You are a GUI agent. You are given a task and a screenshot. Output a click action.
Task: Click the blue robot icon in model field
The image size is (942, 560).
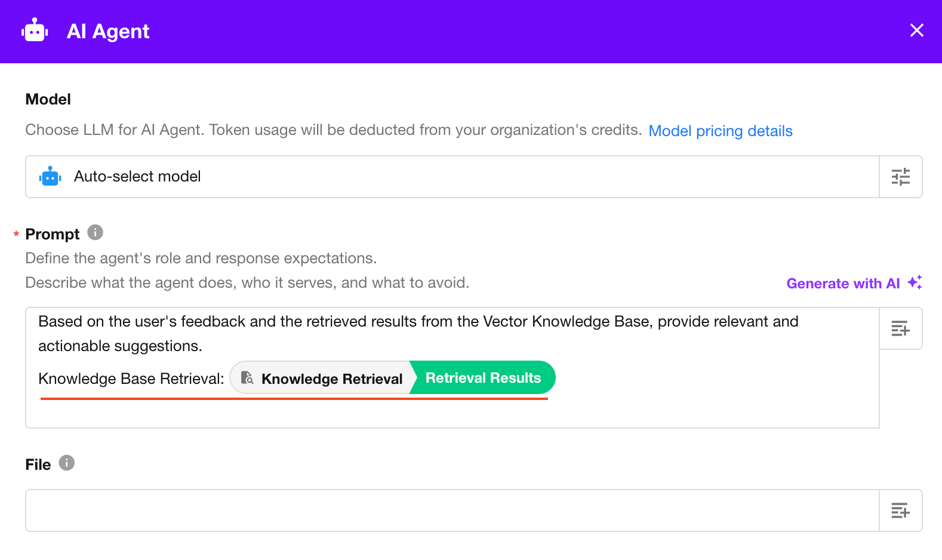tap(50, 177)
